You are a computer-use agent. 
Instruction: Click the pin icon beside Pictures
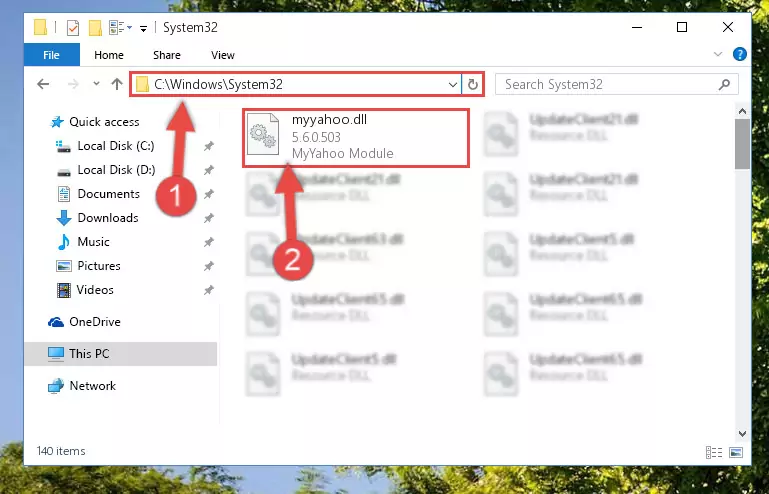(x=209, y=266)
